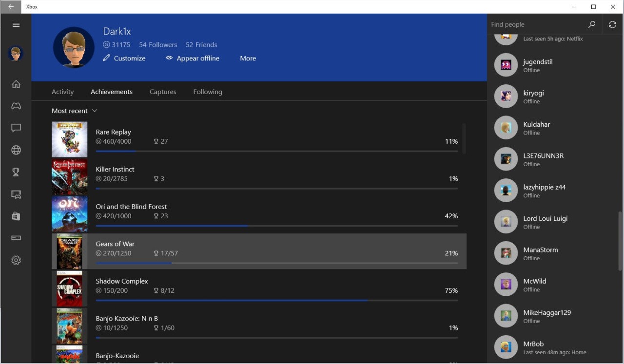
Task: Open My Games controller icon
Action: click(x=16, y=106)
